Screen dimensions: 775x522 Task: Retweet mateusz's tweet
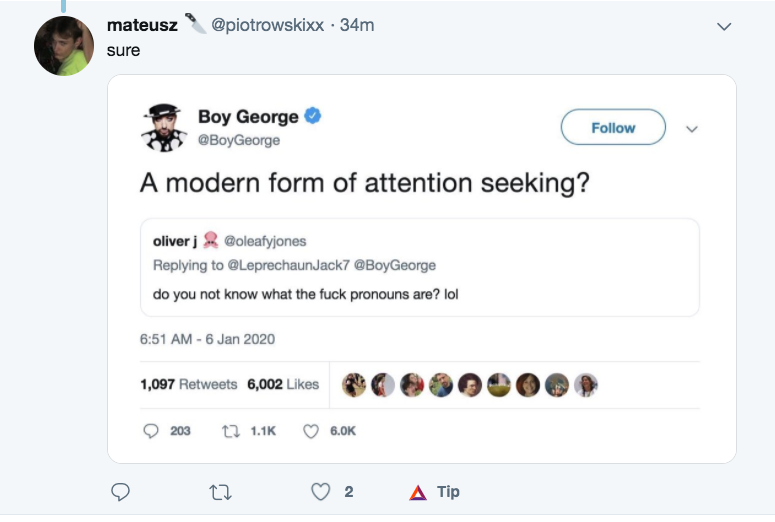[x=218, y=492]
